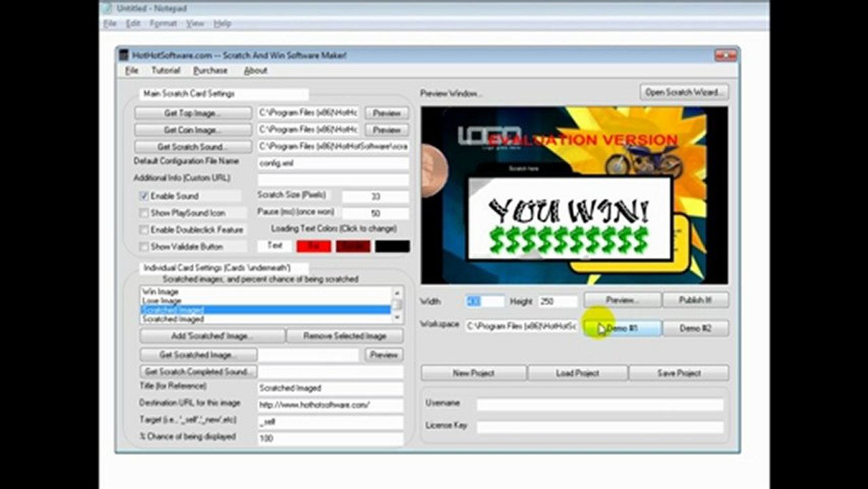Click the bright red Bar color swatch
The height and width of the screenshot is (489, 868).
pos(314,246)
